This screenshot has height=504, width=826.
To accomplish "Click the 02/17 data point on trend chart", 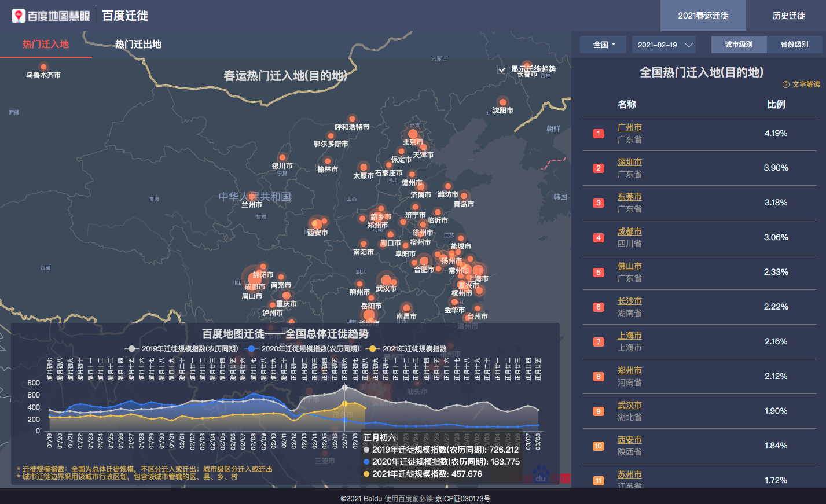I will click(x=345, y=403).
